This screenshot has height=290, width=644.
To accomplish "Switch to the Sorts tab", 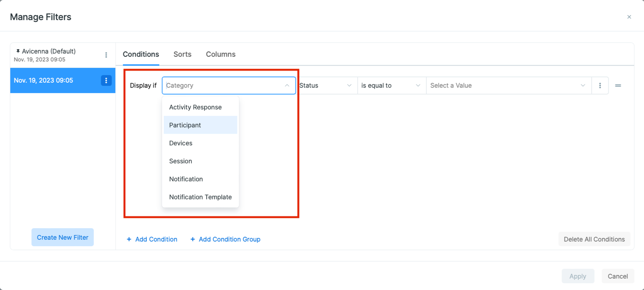I will coord(182,54).
